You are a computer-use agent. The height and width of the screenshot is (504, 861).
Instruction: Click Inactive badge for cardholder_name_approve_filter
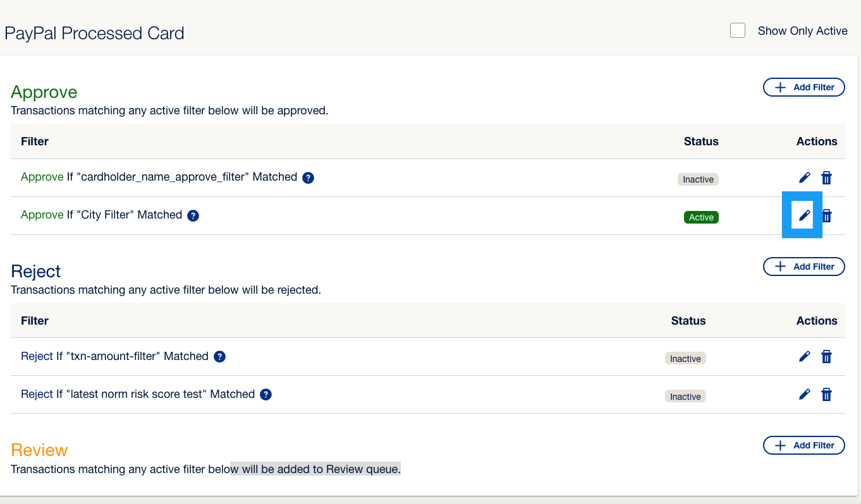(x=698, y=179)
